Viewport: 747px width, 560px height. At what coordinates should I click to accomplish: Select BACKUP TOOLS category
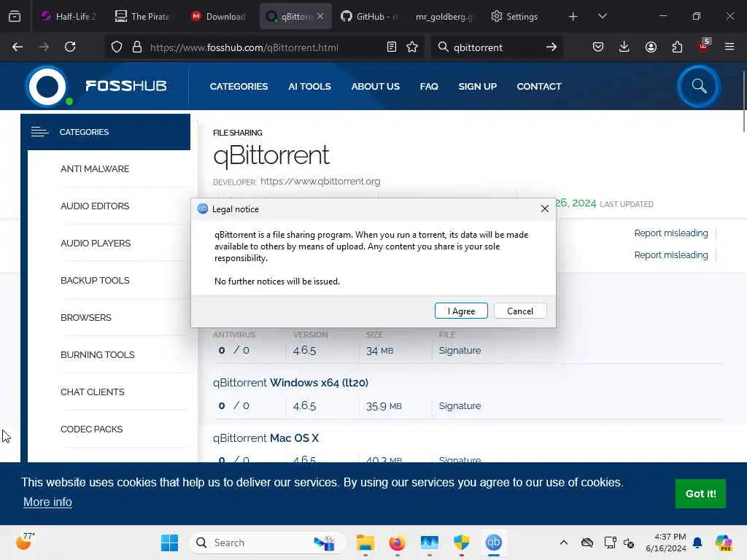(x=95, y=281)
